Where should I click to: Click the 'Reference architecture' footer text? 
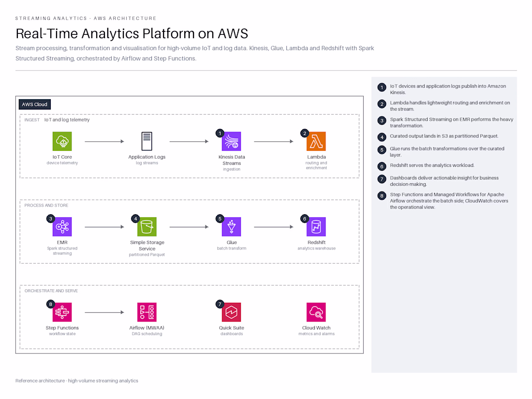pos(77,381)
